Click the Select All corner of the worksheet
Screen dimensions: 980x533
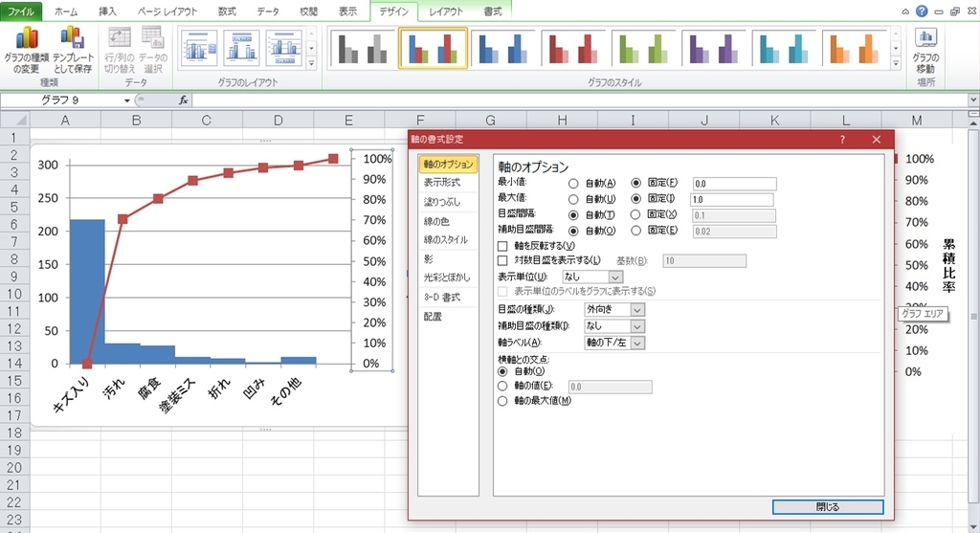[15, 120]
